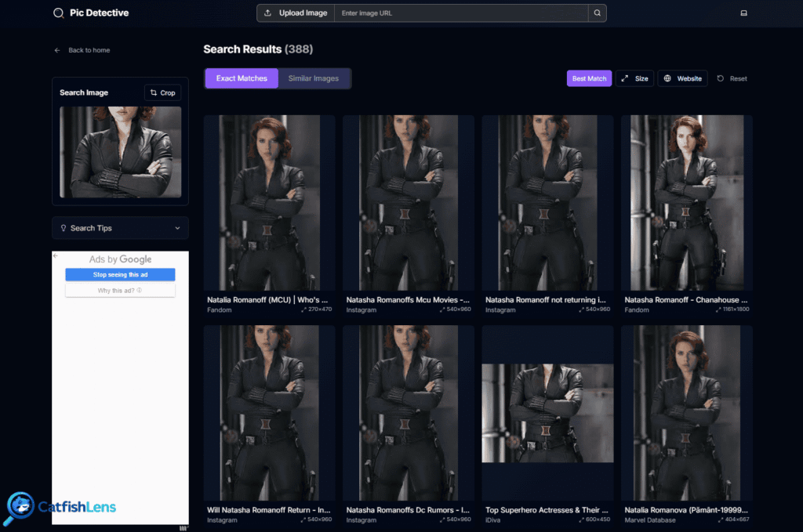
Task: Open the Top Superhero Actresses iDiva result thumbnail
Action: coord(547,413)
